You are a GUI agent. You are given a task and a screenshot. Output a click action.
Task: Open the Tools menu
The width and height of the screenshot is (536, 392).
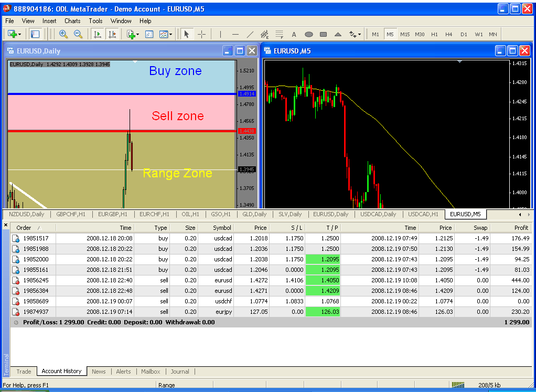pyautogui.click(x=95, y=21)
